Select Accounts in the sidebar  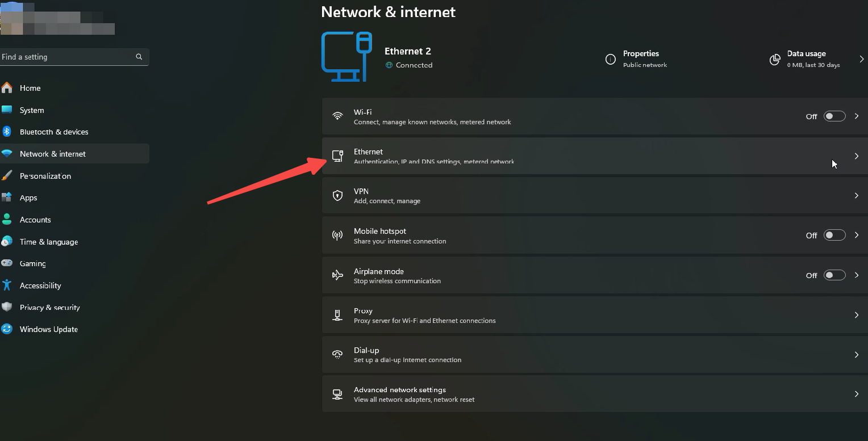click(74, 220)
